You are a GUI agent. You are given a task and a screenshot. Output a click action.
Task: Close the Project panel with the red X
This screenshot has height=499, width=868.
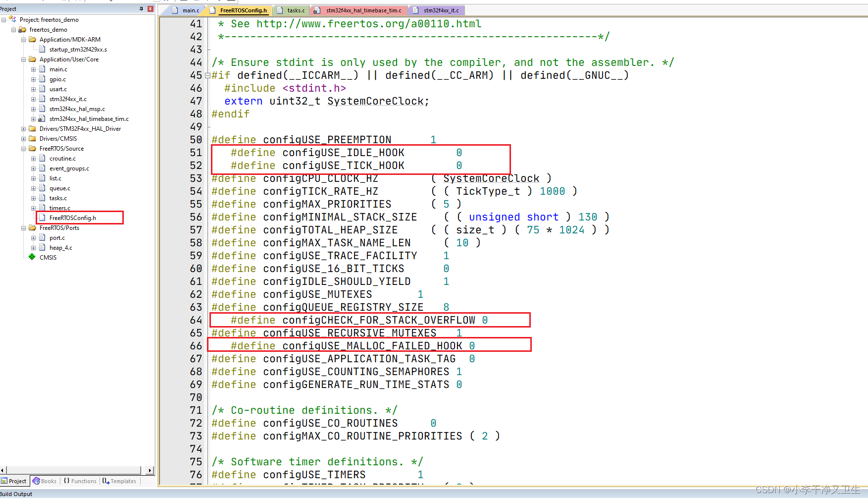click(x=151, y=9)
